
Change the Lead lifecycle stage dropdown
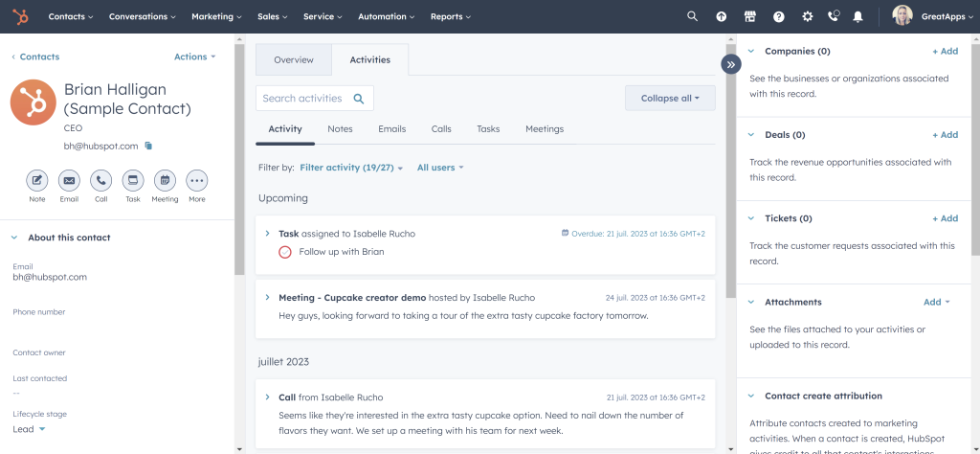(30, 429)
